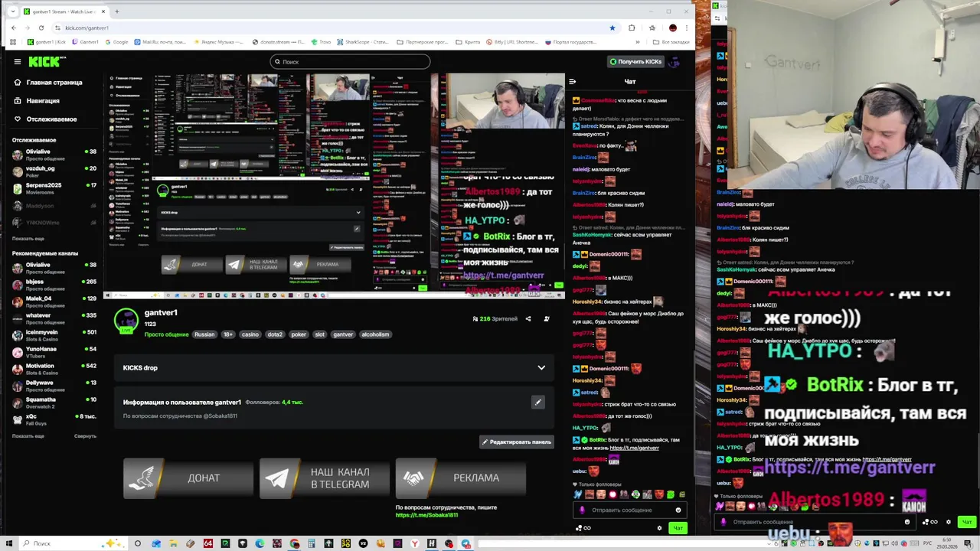This screenshot has width=980, height=551.
Task: Open Serpens2025 channel in sidebar
Action: (x=54, y=187)
